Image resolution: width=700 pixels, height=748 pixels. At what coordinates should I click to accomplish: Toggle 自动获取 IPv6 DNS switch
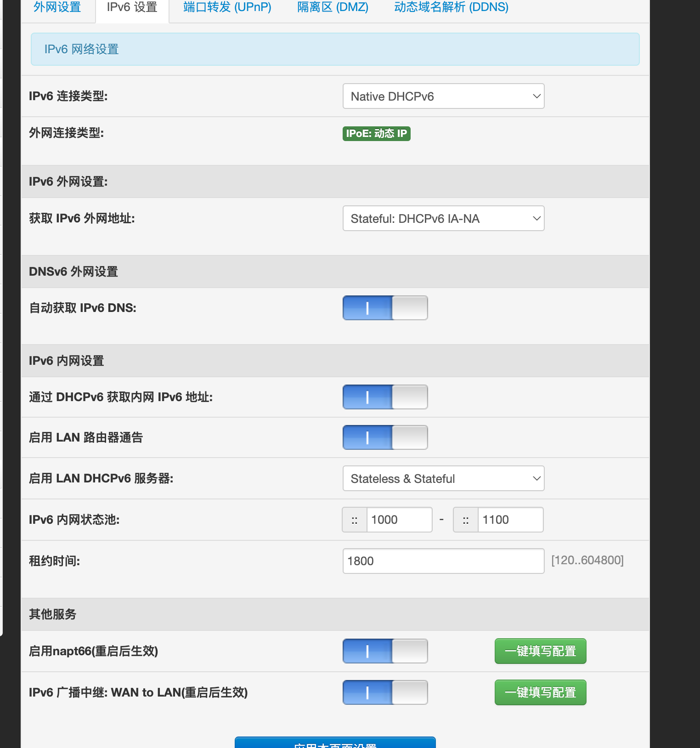click(385, 308)
